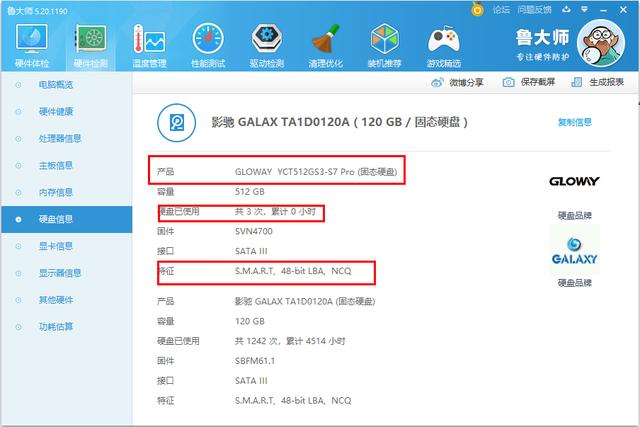Click the 512 GB capacity value
Viewport: 640px width, 427px height.
point(250,191)
